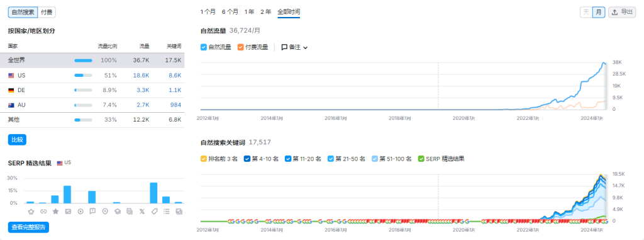Click the crown featured snippet icon
The height and width of the screenshot is (240, 644).
coord(31,211)
